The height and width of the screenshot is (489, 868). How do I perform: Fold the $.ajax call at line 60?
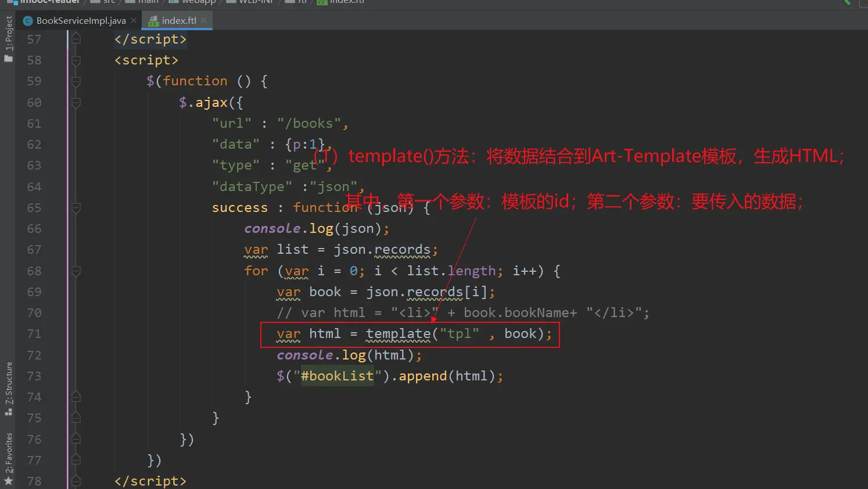coord(76,102)
